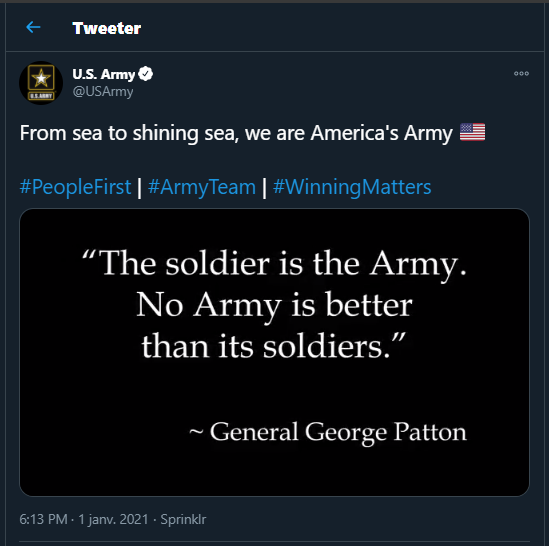This screenshot has width=549, height=546.
Task: Click 'General George Patton' attribution in image
Action: pos(338,432)
